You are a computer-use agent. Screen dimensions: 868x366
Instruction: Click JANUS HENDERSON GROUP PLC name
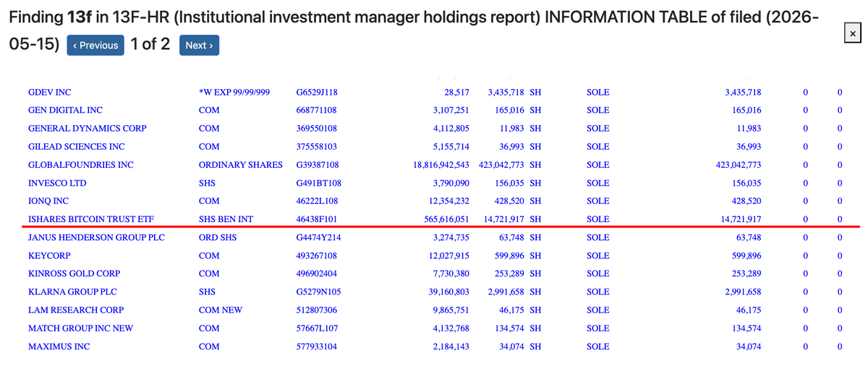(96, 237)
